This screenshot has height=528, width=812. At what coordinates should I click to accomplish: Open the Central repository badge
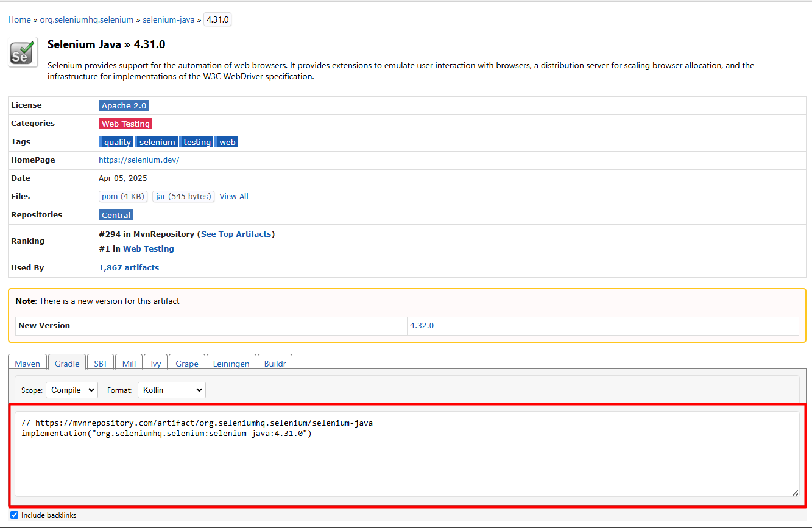click(x=116, y=215)
